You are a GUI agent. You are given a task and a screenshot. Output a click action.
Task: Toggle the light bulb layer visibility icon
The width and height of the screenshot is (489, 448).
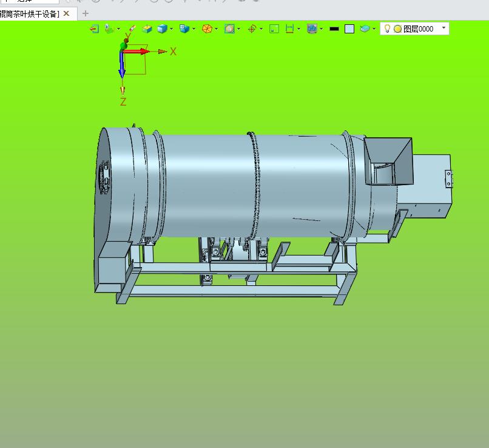387,29
